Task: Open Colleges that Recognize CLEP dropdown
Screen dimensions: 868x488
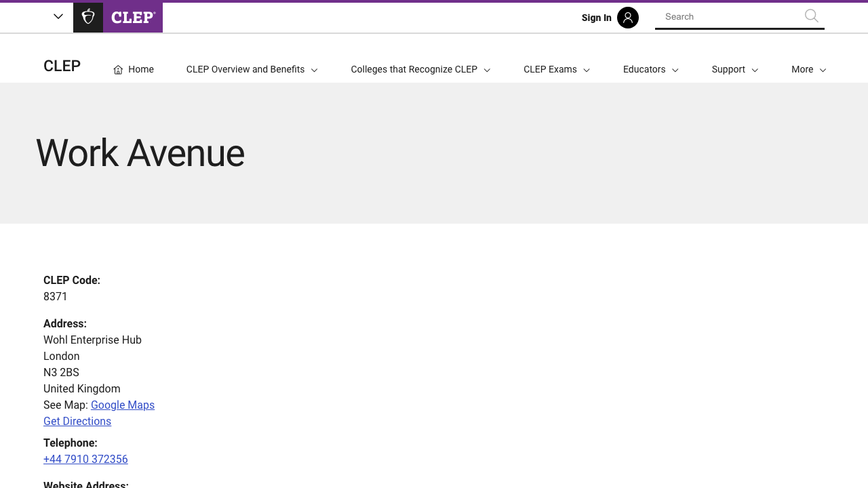Action: [420, 70]
